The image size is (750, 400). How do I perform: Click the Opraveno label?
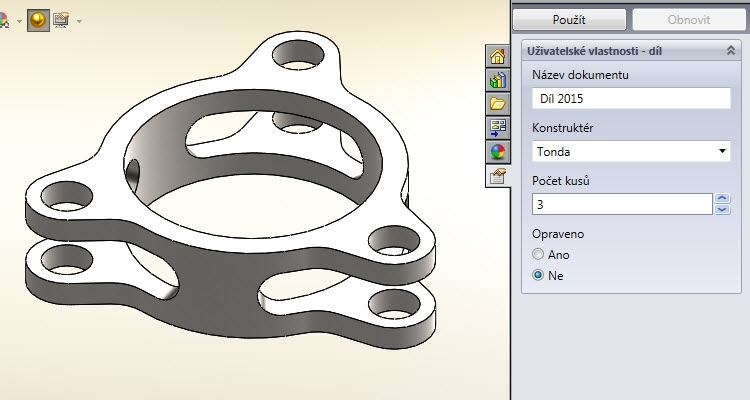[x=558, y=234]
